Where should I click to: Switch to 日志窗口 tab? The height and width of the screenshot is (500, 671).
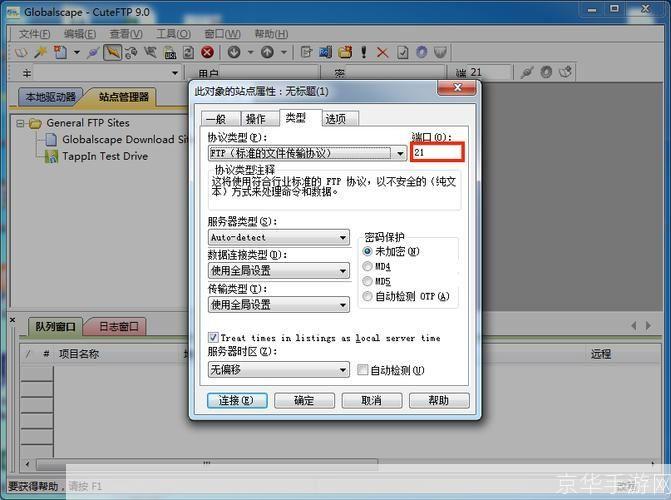coord(119,327)
